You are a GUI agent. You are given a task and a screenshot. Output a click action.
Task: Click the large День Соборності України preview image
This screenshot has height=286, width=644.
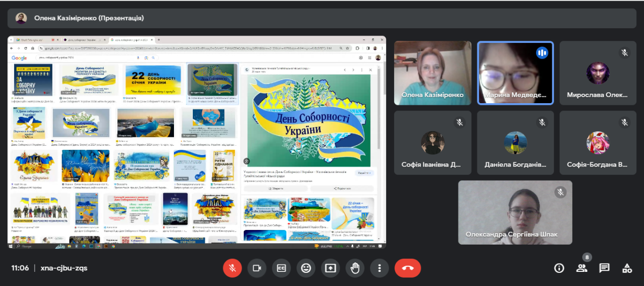tap(309, 120)
